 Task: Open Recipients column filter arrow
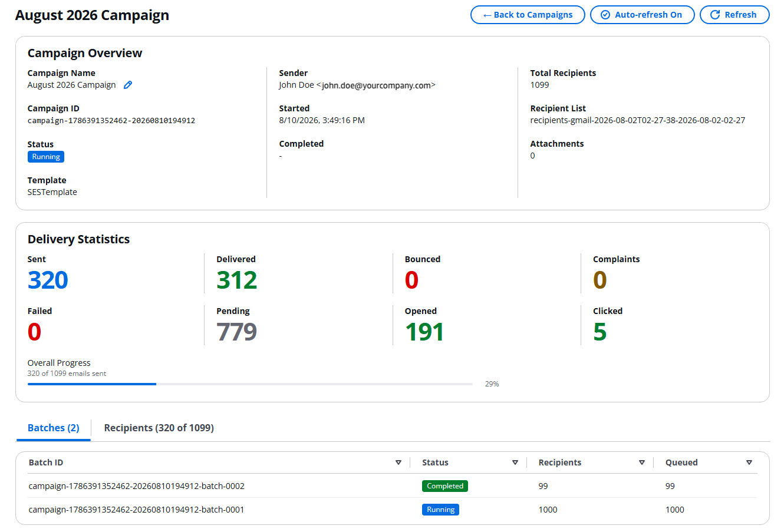tap(642, 462)
